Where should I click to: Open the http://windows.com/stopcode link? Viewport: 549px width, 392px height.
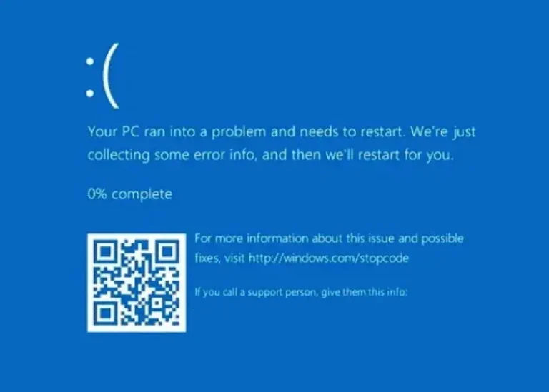328,258
